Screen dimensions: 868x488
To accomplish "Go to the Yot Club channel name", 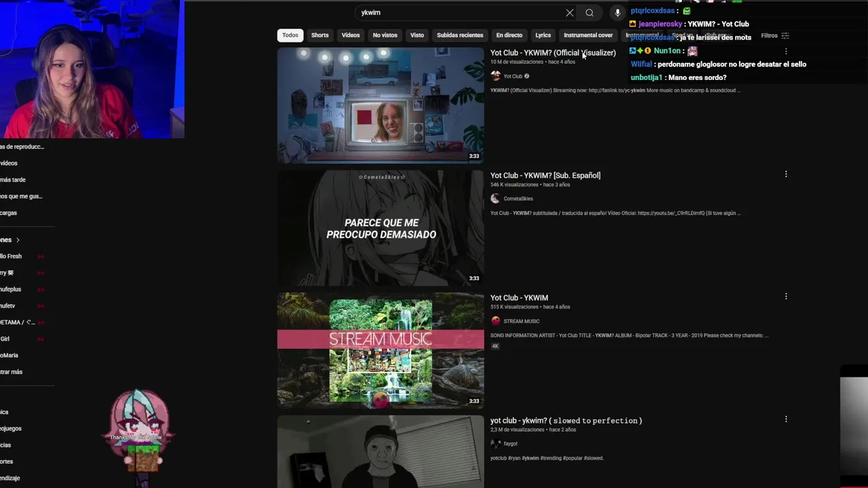I will [513, 76].
